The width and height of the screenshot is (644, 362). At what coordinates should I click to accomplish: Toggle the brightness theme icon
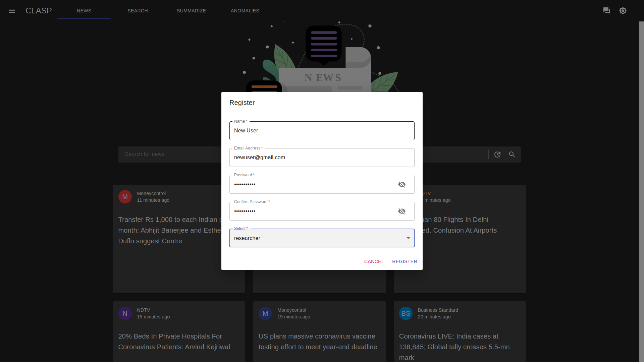tap(623, 11)
